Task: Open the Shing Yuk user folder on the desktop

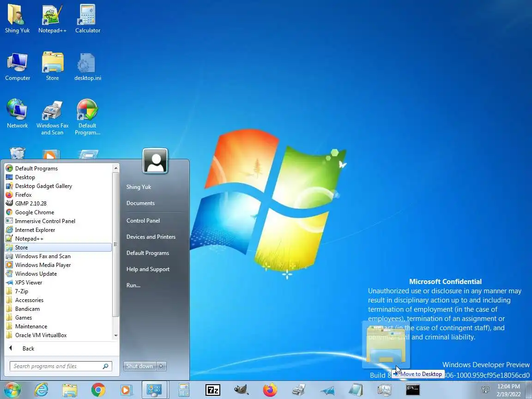Action: pyautogui.click(x=17, y=18)
